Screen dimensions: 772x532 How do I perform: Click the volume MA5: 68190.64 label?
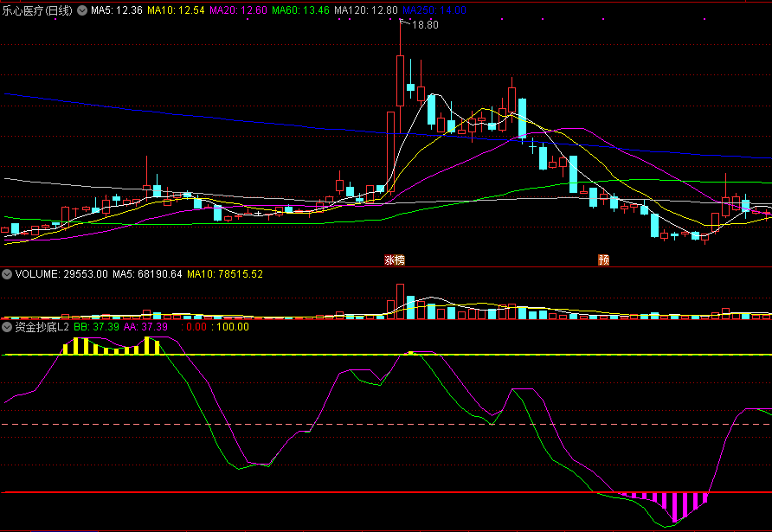pos(147,274)
